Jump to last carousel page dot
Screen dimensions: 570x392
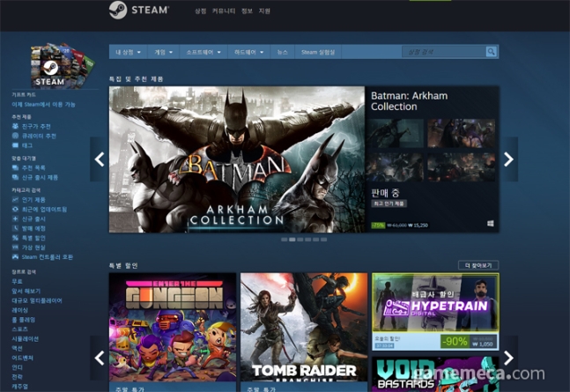tap(324, 240)
